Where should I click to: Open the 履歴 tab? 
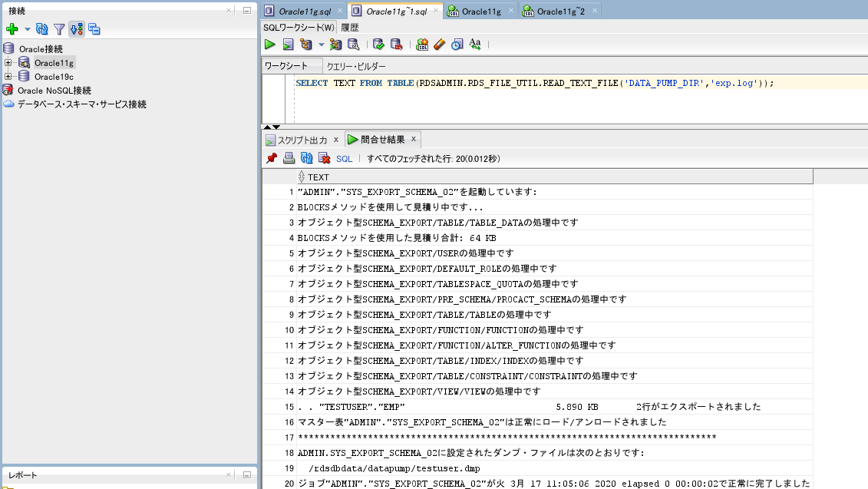pos(349,27)
